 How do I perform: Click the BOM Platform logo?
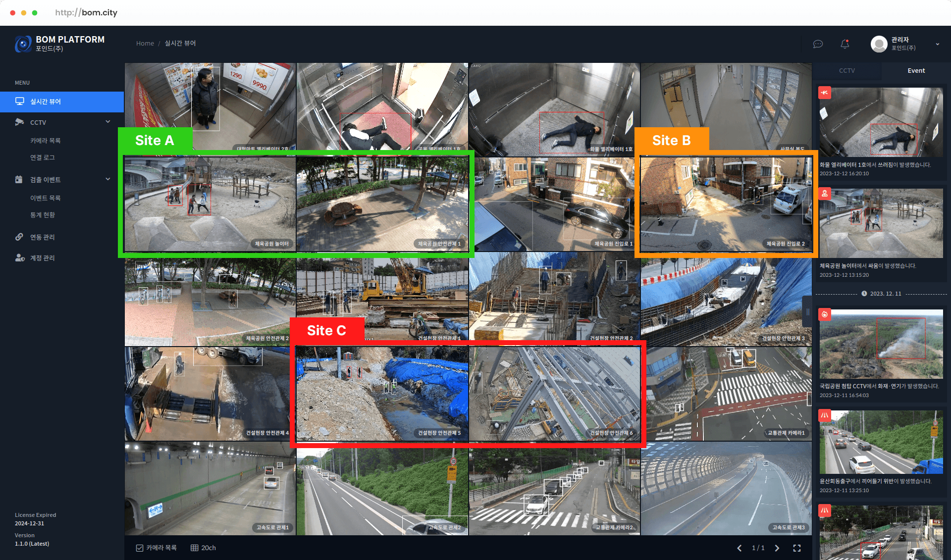click(23, 44)
